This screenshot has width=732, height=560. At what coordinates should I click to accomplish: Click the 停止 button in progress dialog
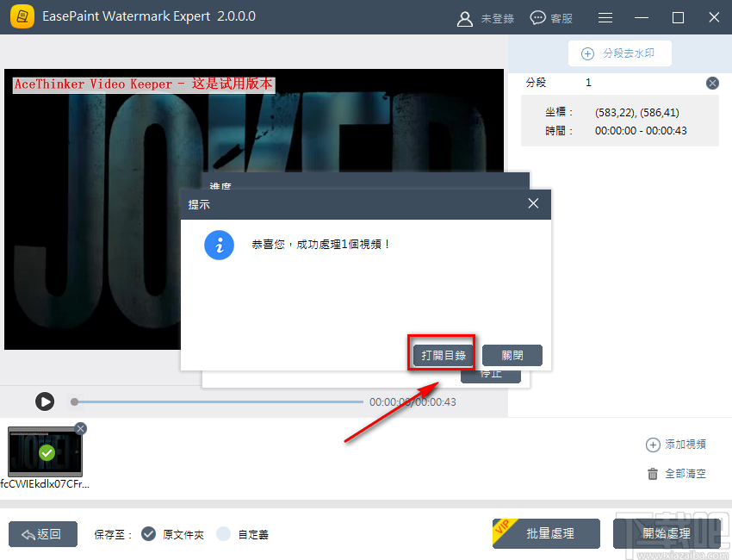point(491,376)
